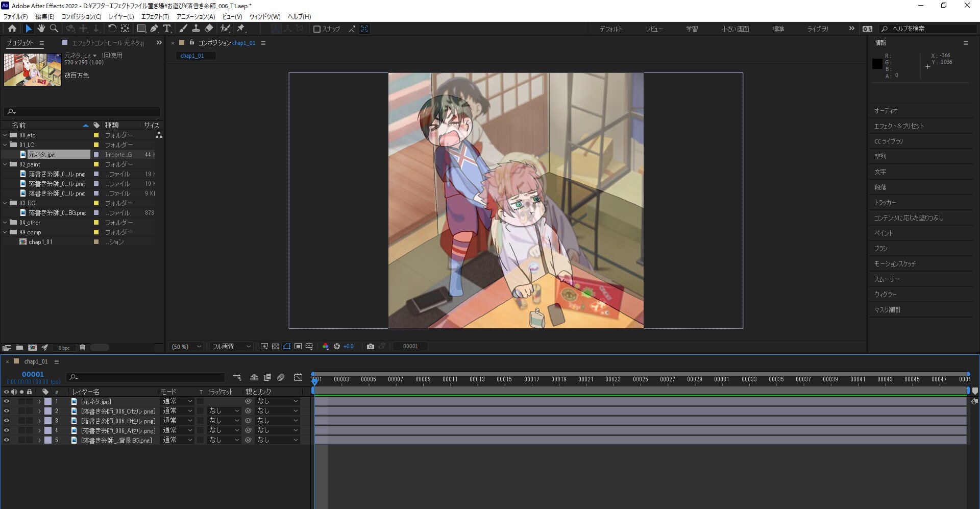Hide layer 5 背景BG.png via eye toggle
The image size is (980, 509).
coord(7,440)
